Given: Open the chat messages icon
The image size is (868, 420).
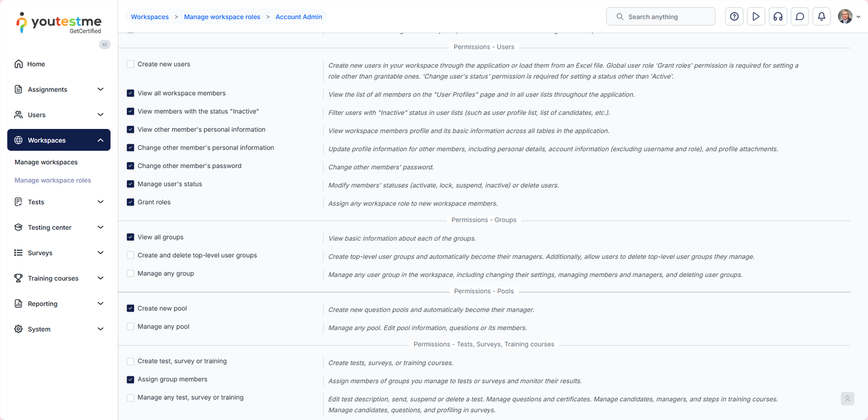Looking at the screenshot, I should [800, 17].
